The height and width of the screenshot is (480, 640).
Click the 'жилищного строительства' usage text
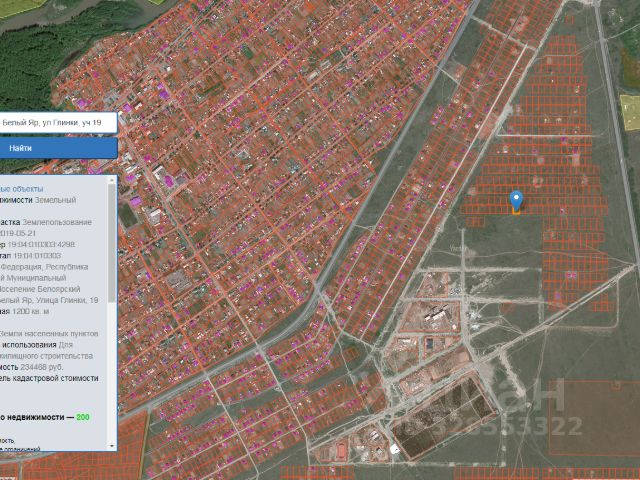tap(47, 356)
